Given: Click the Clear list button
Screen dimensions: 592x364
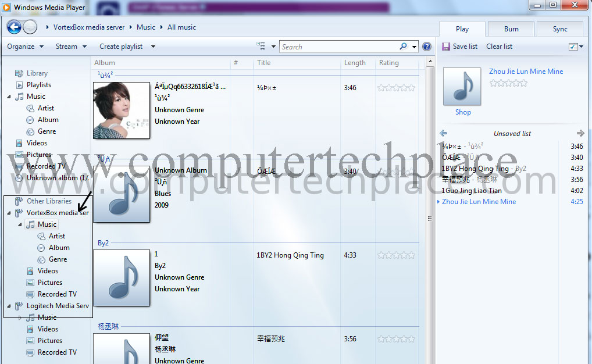Looking at the screenshot, I should click(x=499, y=47).
